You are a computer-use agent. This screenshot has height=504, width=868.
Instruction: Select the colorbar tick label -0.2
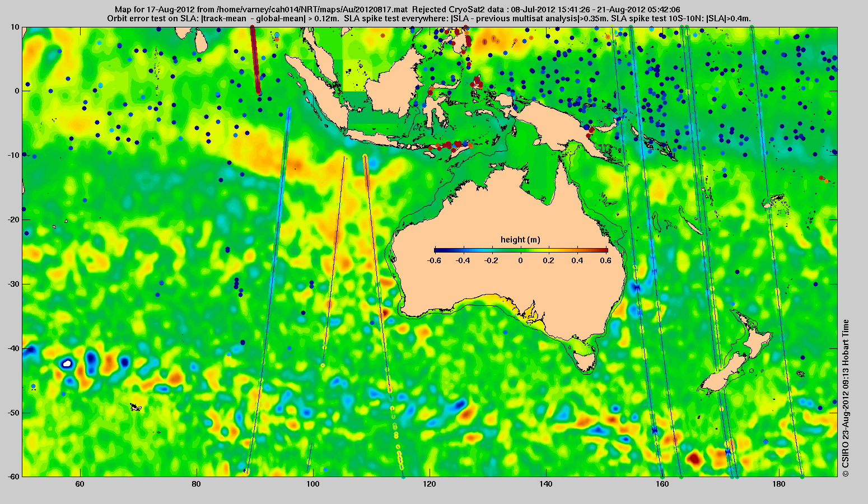click(491, 260)
